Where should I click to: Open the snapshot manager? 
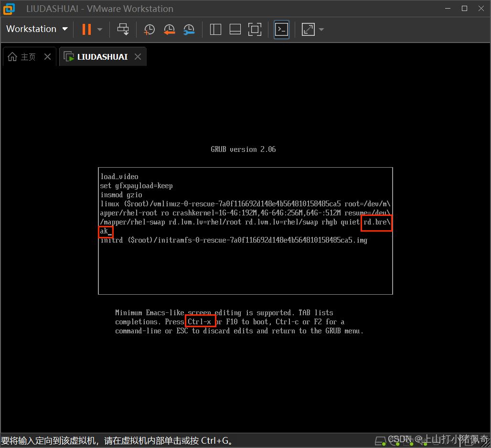[189, 30]
